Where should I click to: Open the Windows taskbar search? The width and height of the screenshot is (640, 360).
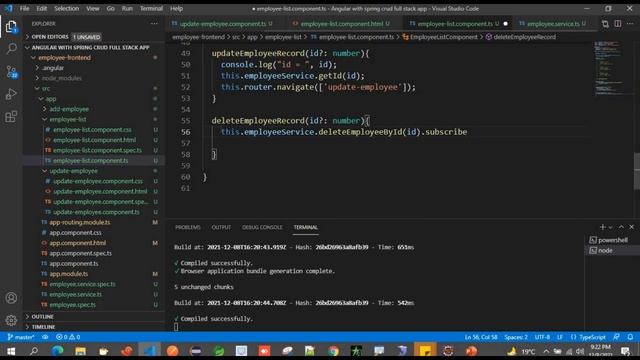(x=34, y=351)
